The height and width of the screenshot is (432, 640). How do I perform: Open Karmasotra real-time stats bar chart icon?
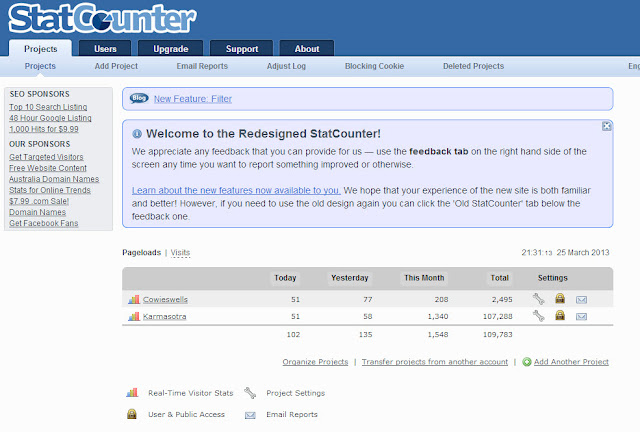click(134, 316)
